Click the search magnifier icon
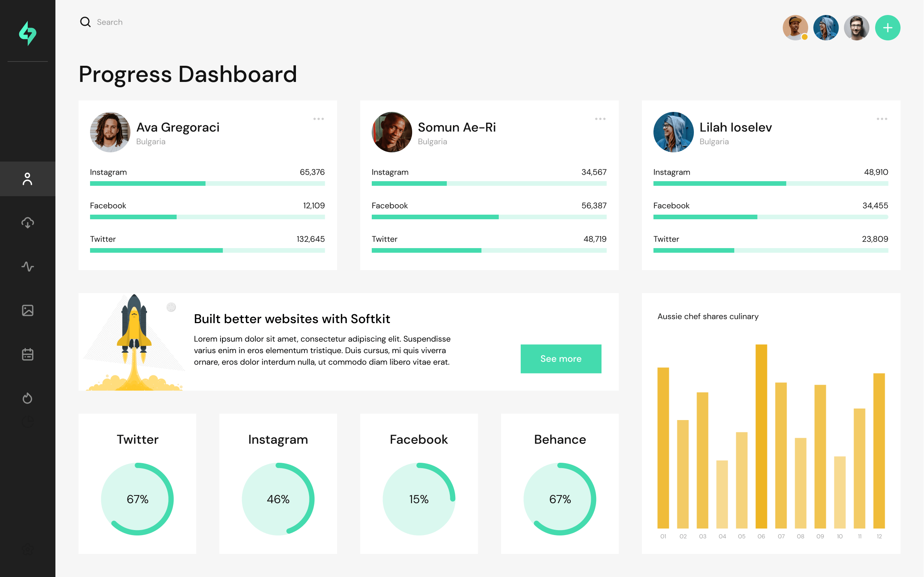The height and width of the screenshot is (577, 924). 85,22
